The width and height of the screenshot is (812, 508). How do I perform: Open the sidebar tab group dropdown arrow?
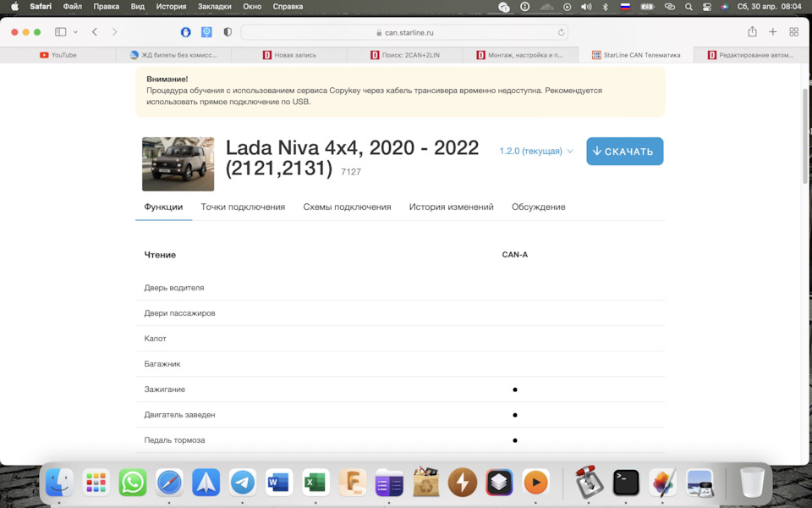(75, 32)
